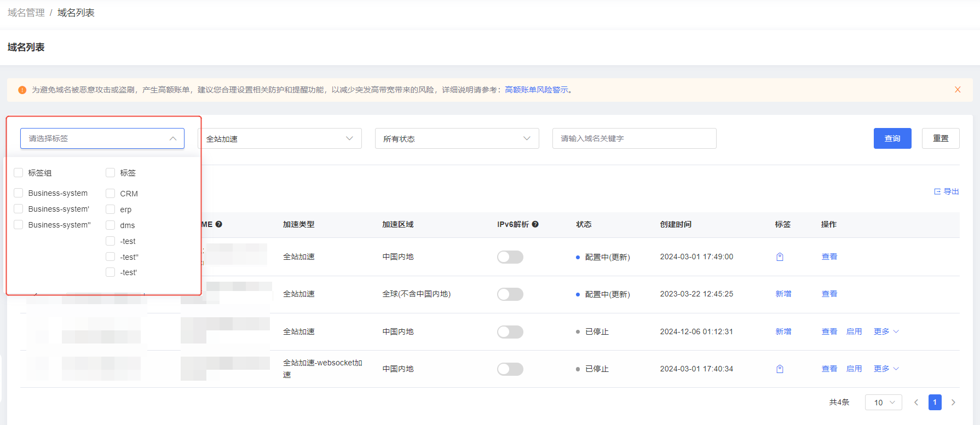Click the 域名管理 breadcrumb
This screenshot has width=980, height=425.
coord(26,13)
